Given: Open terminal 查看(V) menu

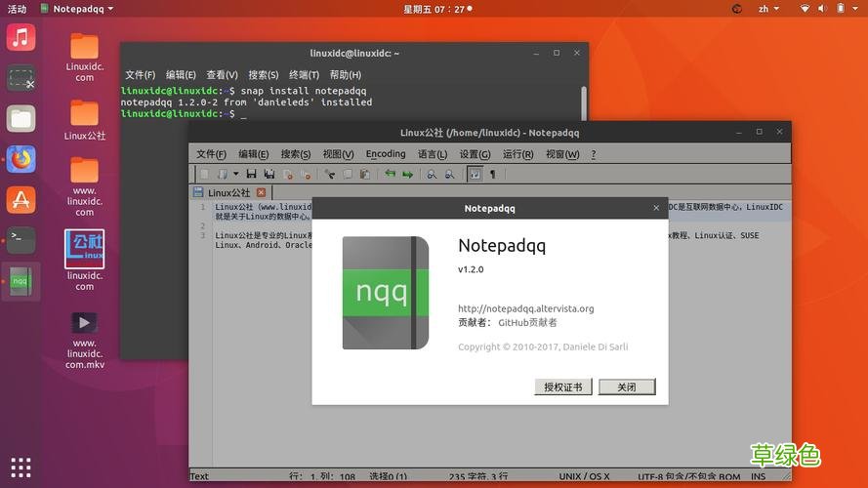Looking at the screenshot, I should click(x=222, y=75).
